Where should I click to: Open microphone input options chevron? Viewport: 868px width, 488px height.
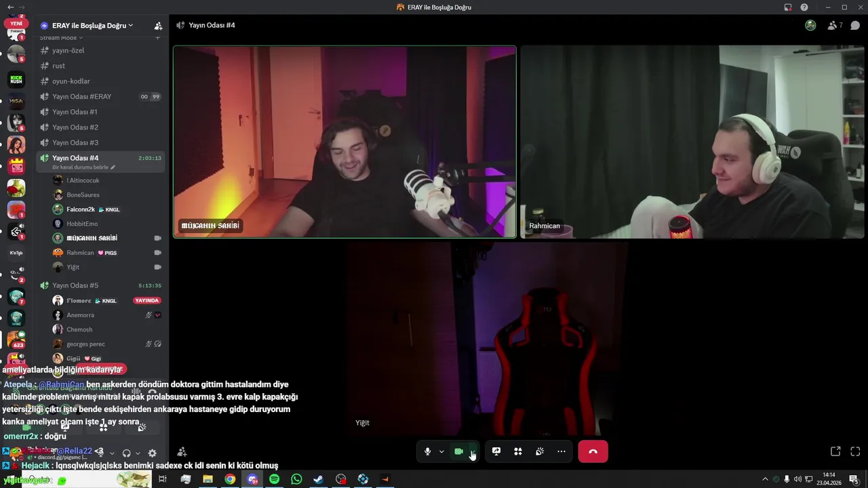[x=441, y=451]
